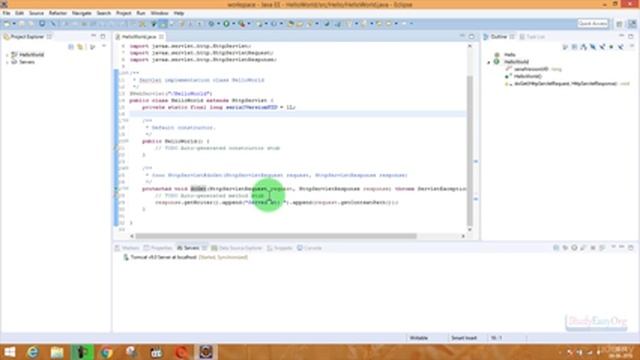Image resolution: width=640 pixels, height=360 pixels.
Task: Click the editor scroll-right arrow
Action: pyautogui.click(x=463, y=236)
